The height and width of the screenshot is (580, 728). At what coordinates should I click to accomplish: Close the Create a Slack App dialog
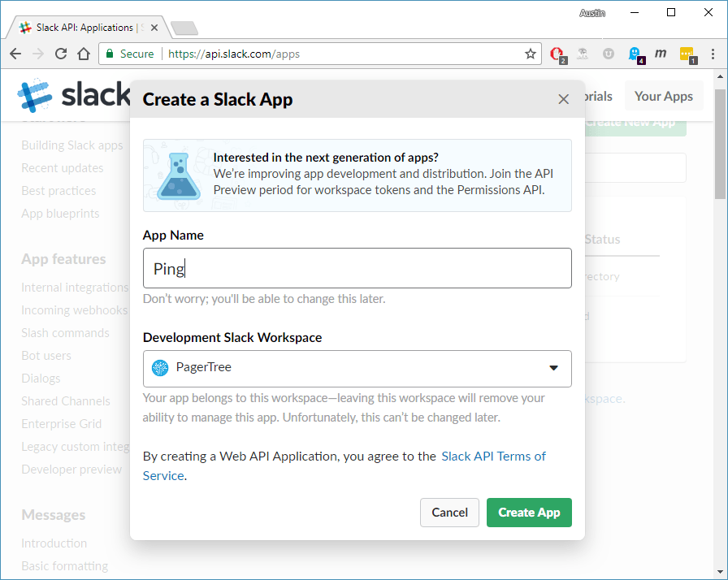[564, 99]
